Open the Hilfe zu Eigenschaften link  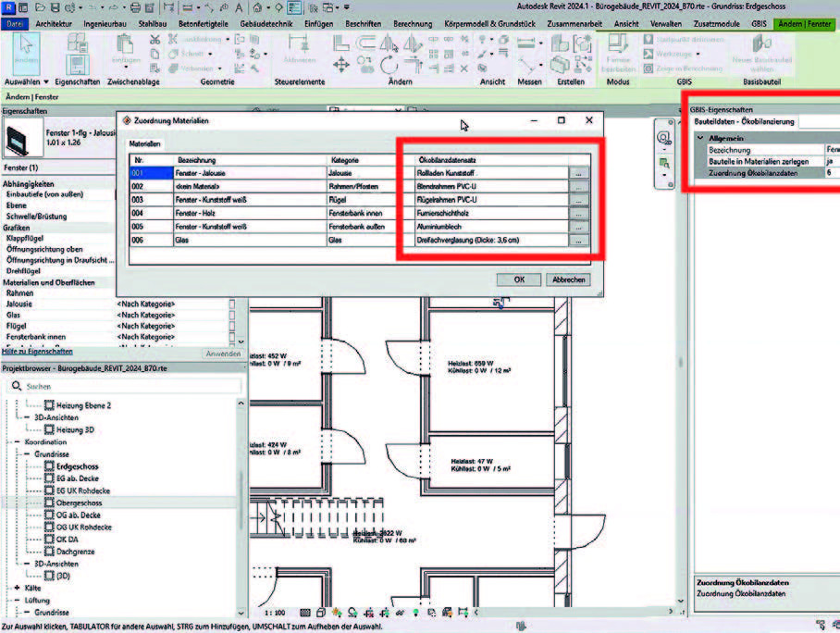click(38, 352)
